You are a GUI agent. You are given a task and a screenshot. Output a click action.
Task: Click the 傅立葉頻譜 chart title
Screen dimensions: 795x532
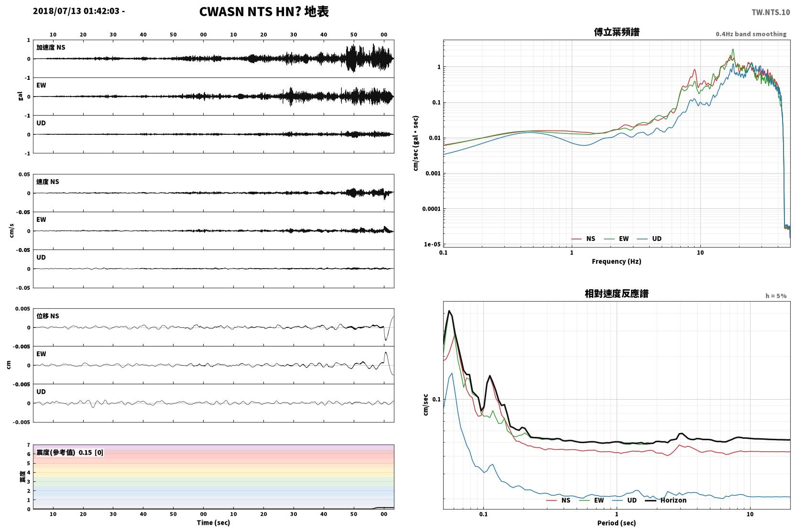(x=617, y=32)
